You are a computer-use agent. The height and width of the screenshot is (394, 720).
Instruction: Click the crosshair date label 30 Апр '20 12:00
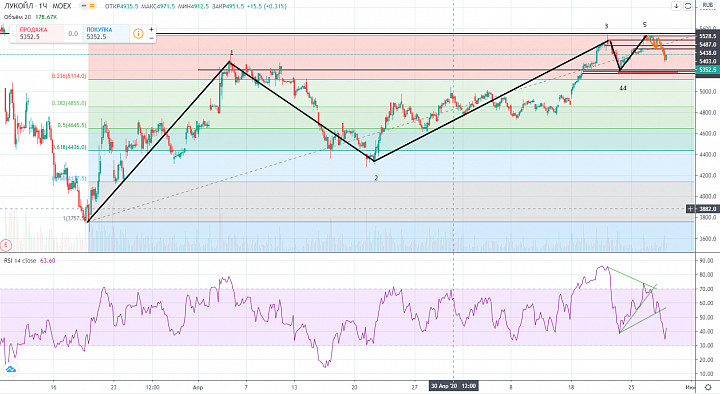453,386
